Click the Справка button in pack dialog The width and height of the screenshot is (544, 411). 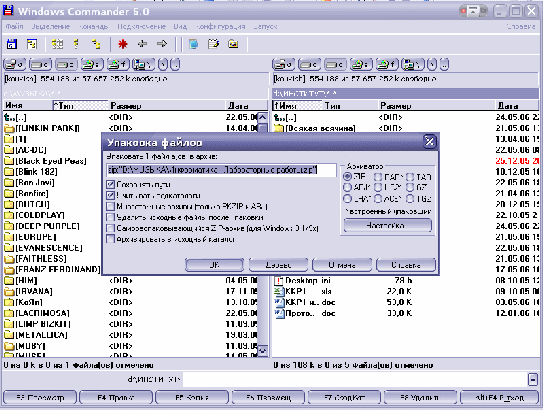(x=406, y=265)
